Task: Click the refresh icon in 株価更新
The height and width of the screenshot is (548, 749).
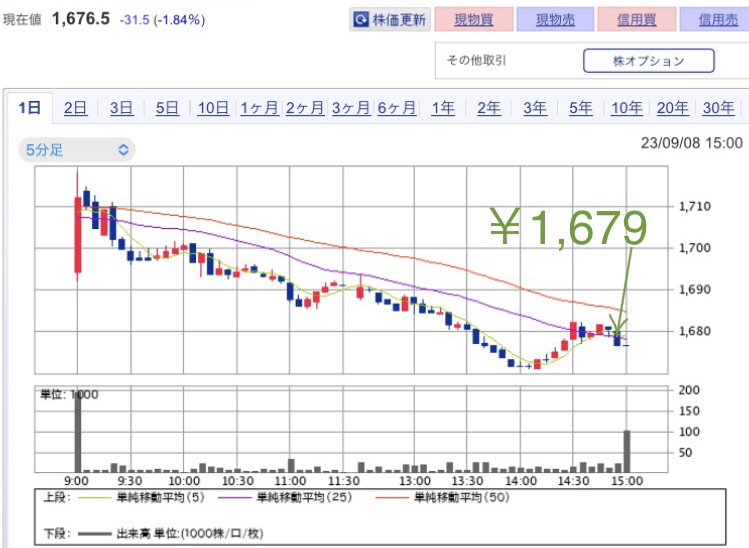Action: pyautogui.click(x=361, y=20)
